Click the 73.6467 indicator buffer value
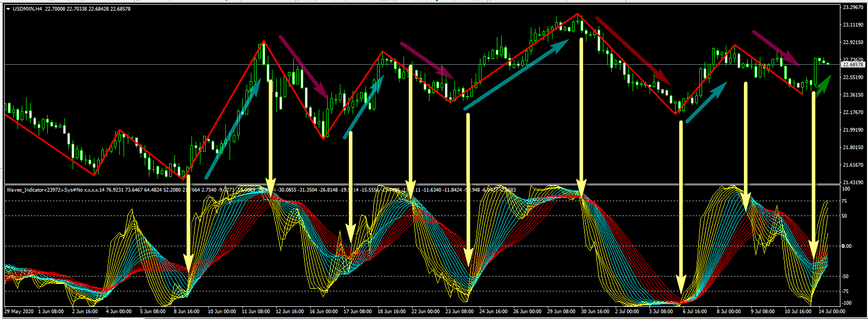 [x=135, y=189]
